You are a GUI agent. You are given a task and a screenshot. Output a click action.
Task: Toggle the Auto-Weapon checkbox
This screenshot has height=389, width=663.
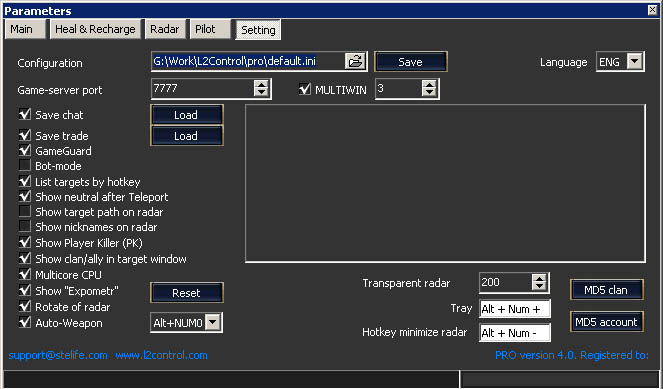(x=25, y=323)
